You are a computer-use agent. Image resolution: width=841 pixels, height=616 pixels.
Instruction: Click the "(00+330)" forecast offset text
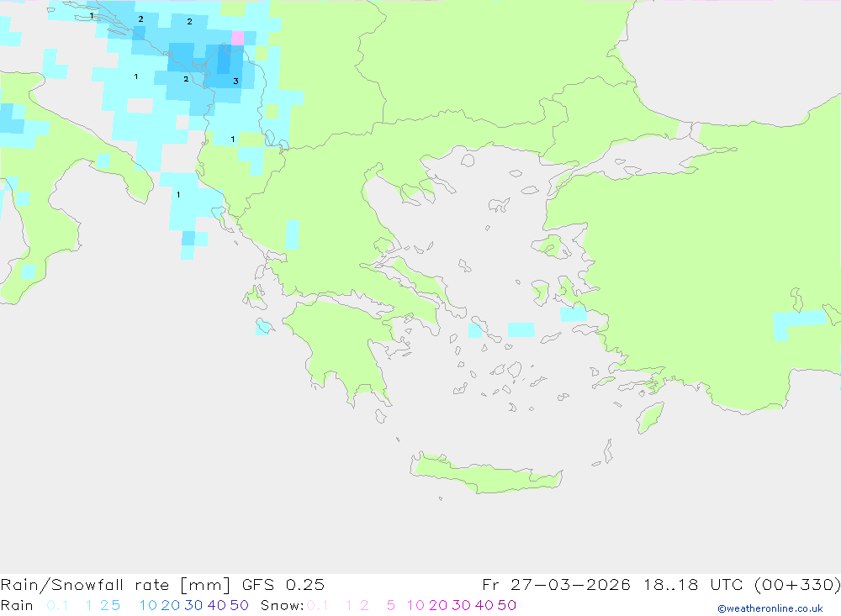pyautogui.click(x=797, y=585)
